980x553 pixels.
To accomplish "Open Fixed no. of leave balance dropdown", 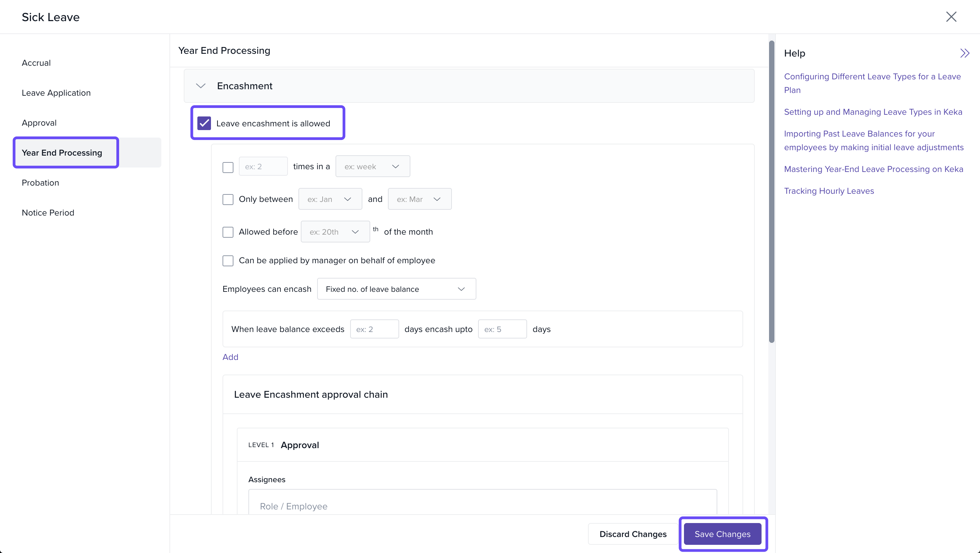I will pos(396,289).
